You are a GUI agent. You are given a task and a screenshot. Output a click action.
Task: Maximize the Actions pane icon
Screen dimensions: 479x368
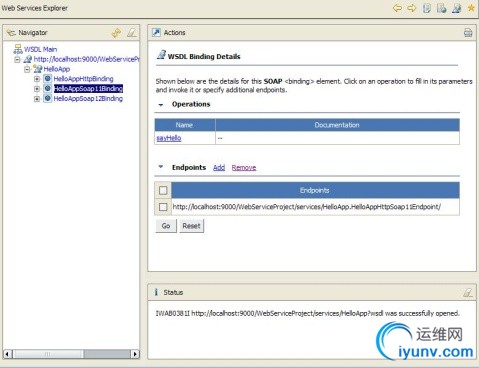tap(468, 33)
